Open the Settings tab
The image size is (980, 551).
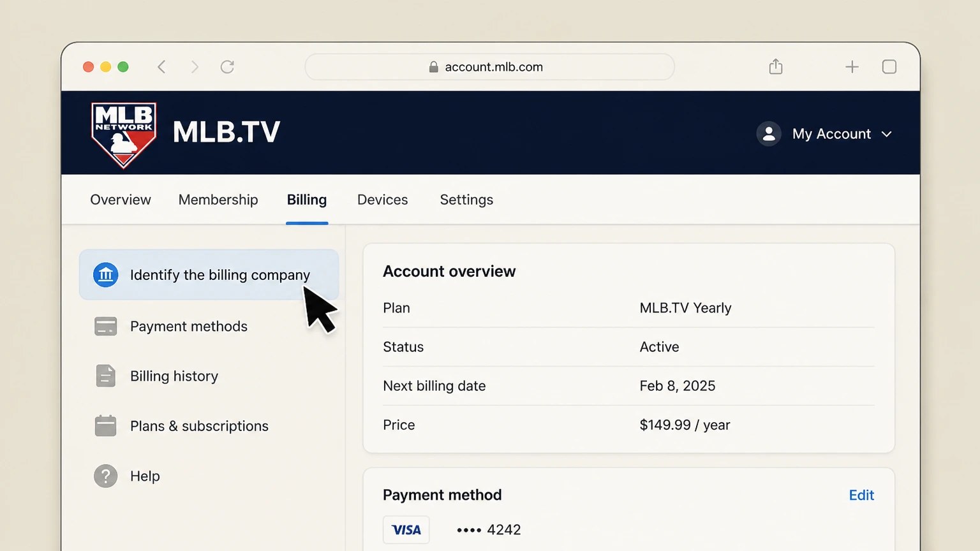pyautogui.click(x=466, y=200)
